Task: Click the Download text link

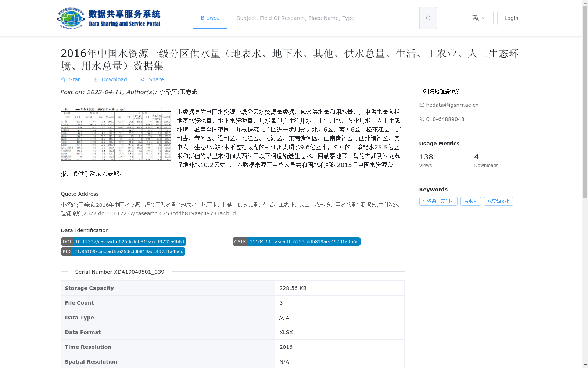Action: (114, 79)
